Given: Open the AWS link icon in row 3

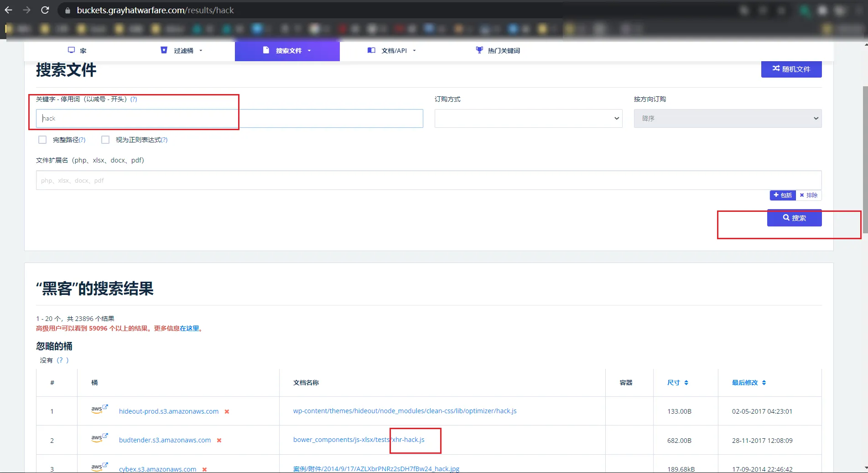Looking at the screenshot, I should pyautogui.click(x=99, y=467).
